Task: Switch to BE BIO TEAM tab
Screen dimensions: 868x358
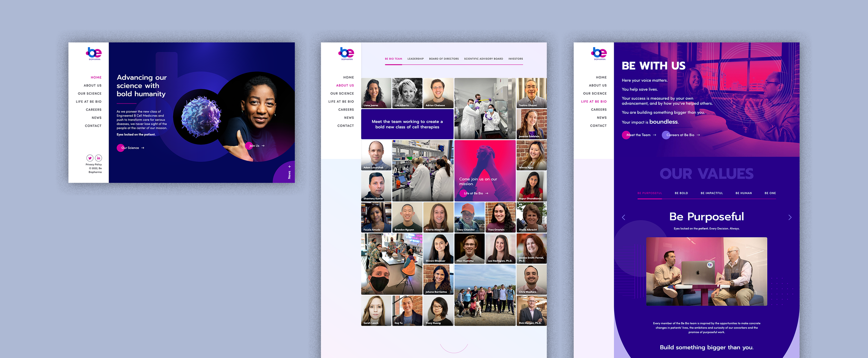Action: pyautogui.click(x=393, y=59)
